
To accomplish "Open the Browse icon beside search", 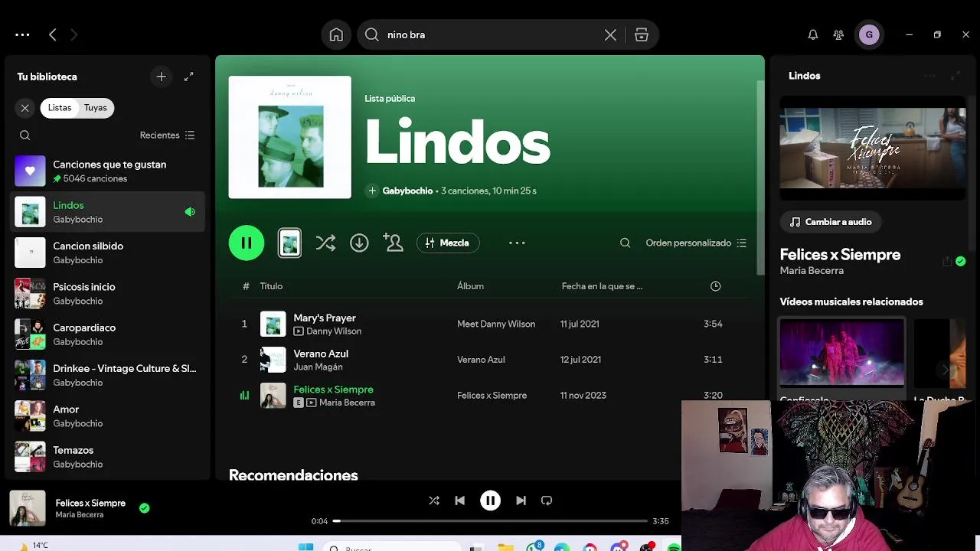I will [642, 34].
